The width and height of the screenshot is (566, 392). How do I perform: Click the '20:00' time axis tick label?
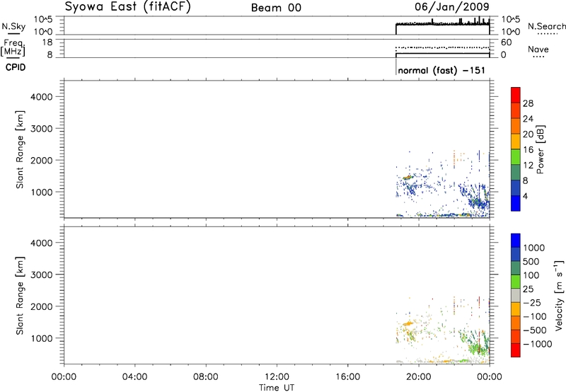(419, 377)
